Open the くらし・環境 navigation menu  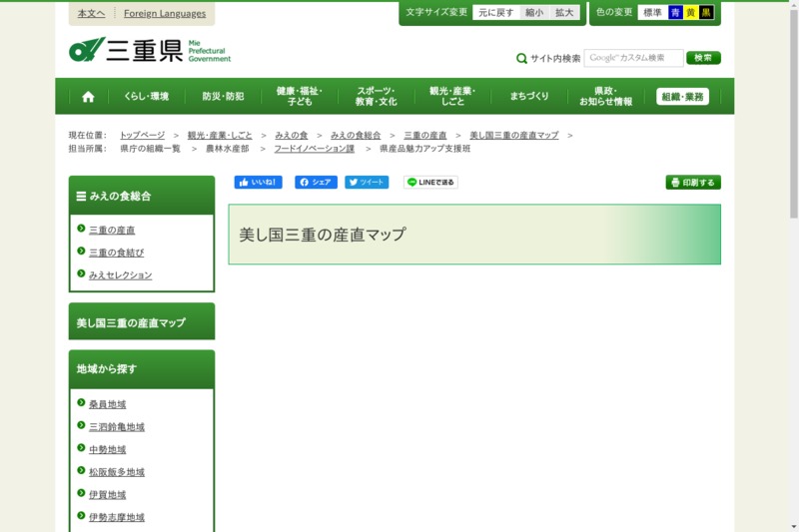click(146, 97)
